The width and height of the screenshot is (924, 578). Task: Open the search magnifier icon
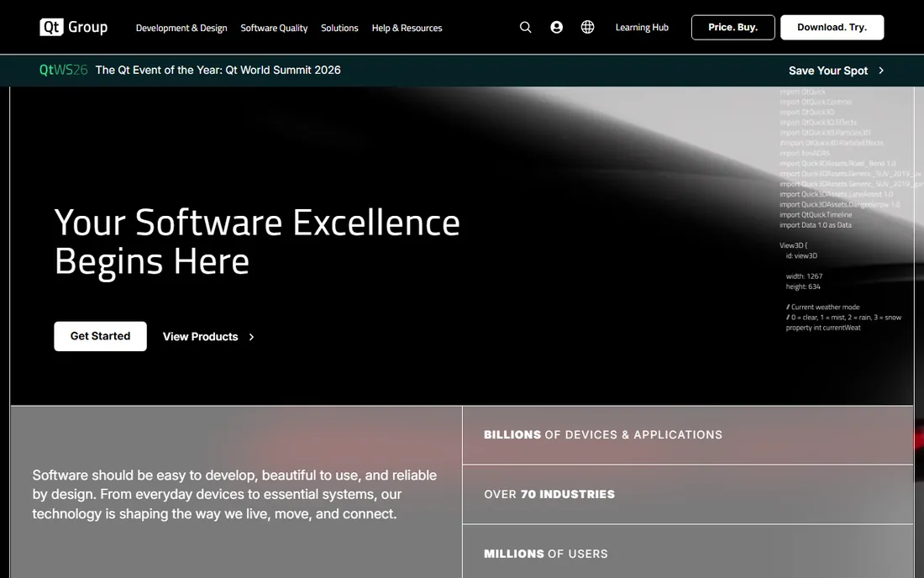[x=526, y=27]
